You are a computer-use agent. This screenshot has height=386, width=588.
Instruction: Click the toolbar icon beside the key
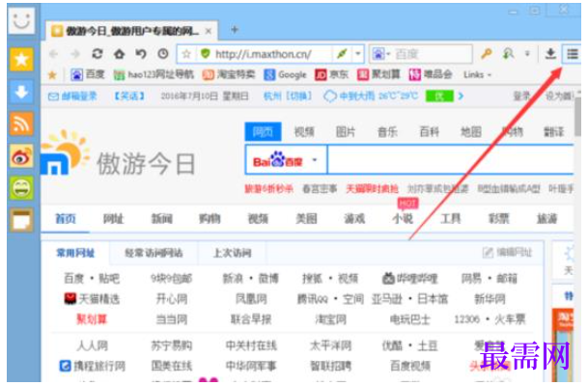pos(508,54)
